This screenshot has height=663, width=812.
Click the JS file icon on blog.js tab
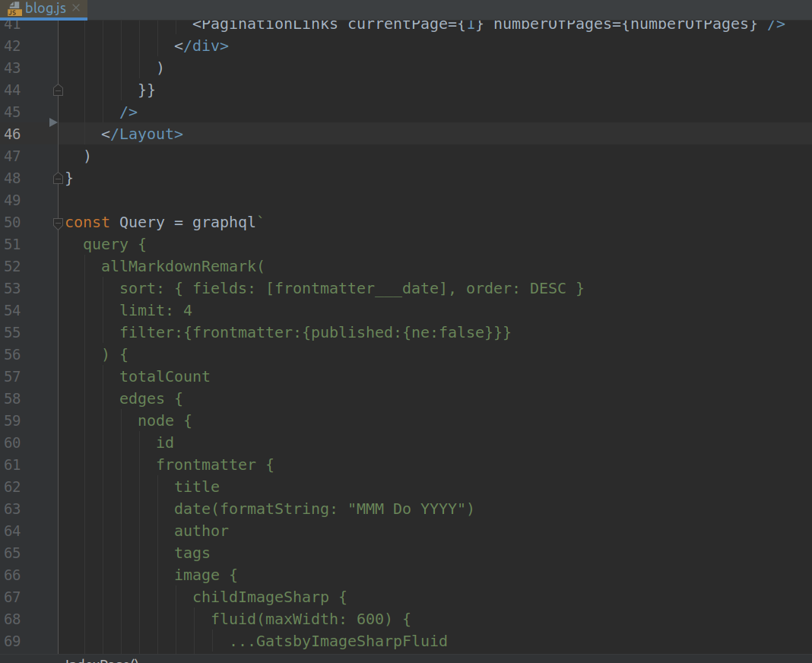pos(14,8)
